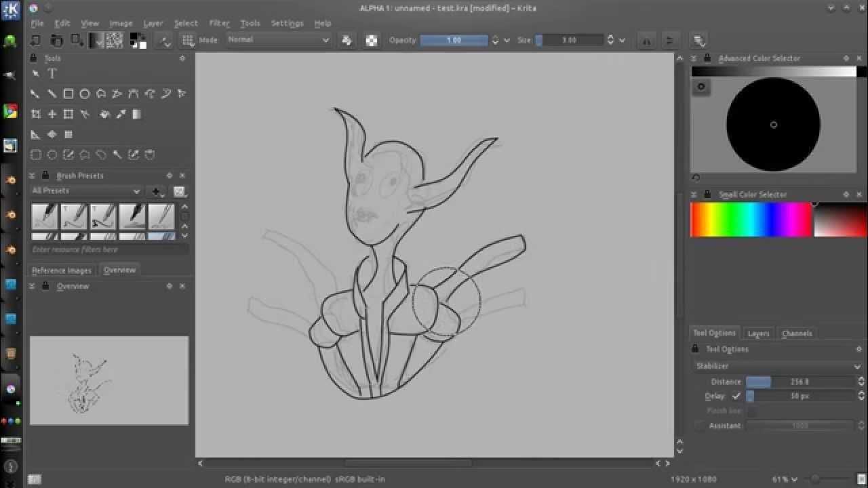Open the workspace chooser icon
The width and height of the screenshot is (868, 488).
point(699,41)
